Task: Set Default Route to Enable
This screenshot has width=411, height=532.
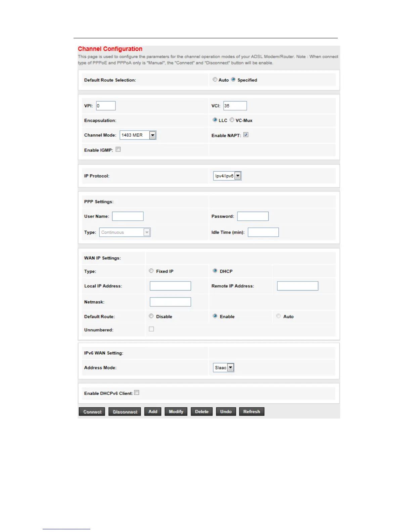Action: 215,316
